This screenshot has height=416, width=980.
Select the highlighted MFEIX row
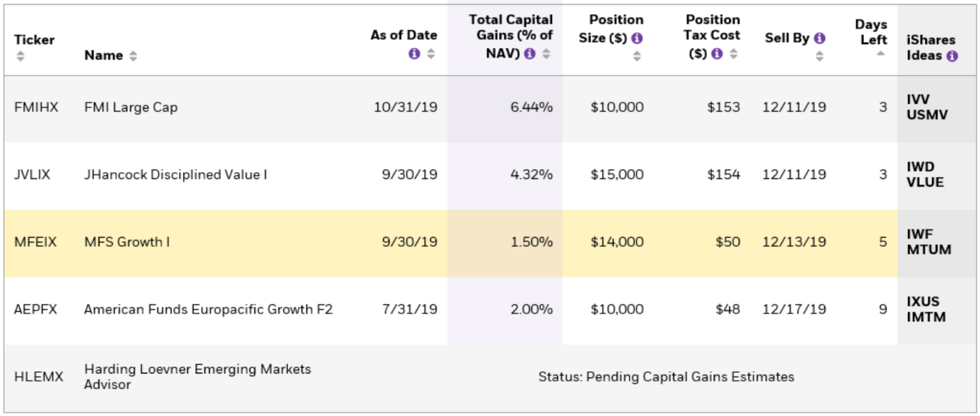coord(274,242)
